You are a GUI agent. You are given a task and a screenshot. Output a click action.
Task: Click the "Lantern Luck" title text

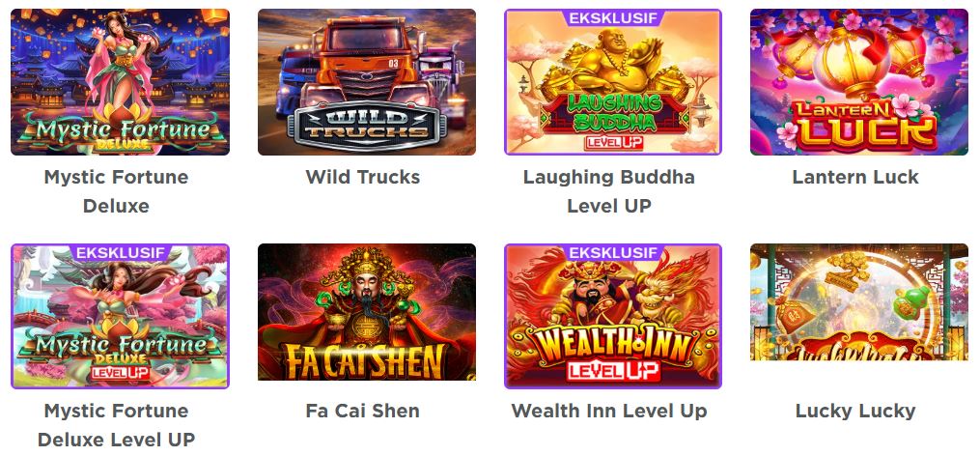855,177
